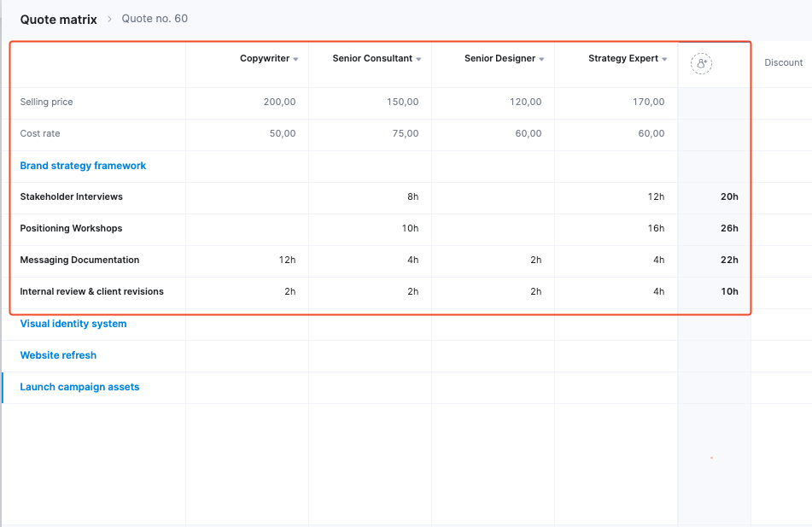
Task: Open Brand strategy framework section
Action: tap(83, 166)
